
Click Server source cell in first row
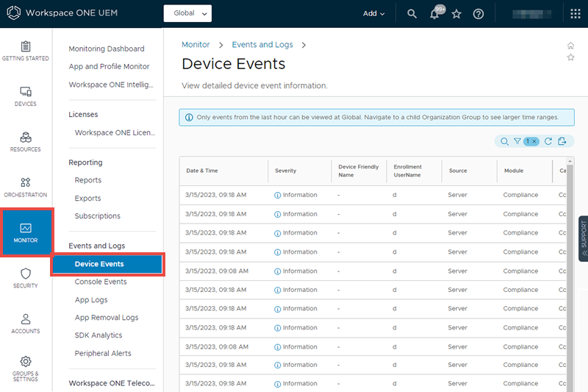coord(457,195)
